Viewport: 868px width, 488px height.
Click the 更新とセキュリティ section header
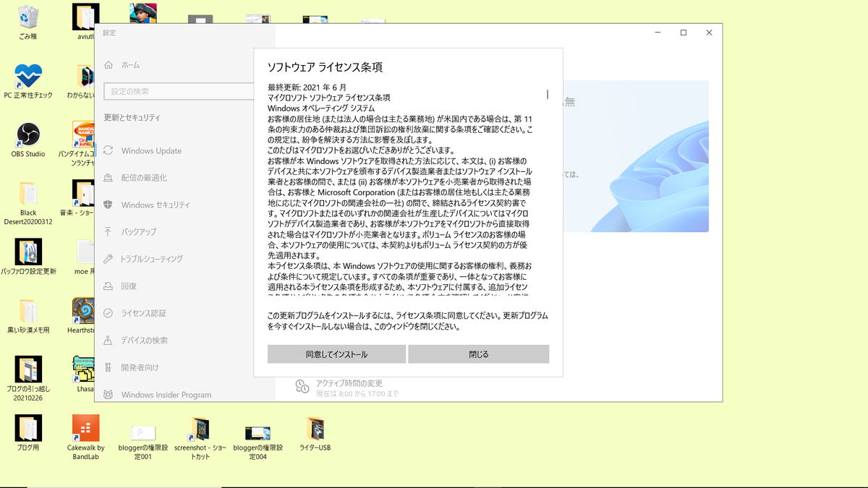tap(132, 118)
